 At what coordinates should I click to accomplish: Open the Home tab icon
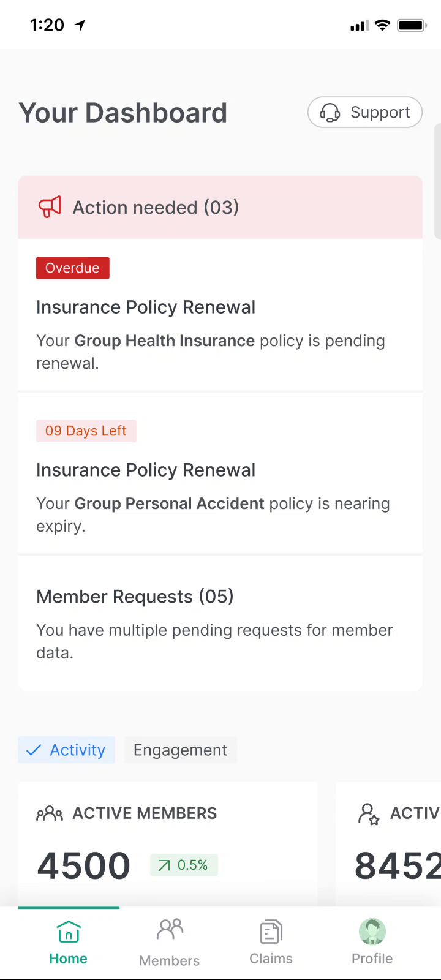pyautogui.click(x=68, y=932)
